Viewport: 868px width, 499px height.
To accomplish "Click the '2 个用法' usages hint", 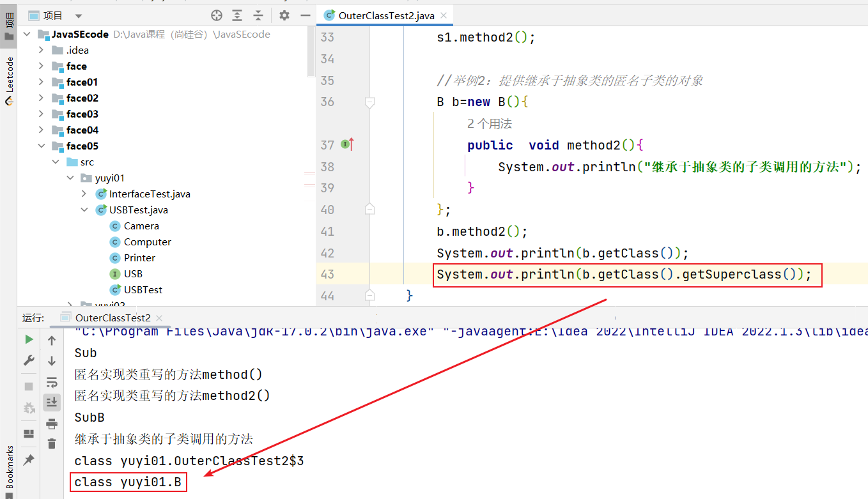I will click(490, 123).
